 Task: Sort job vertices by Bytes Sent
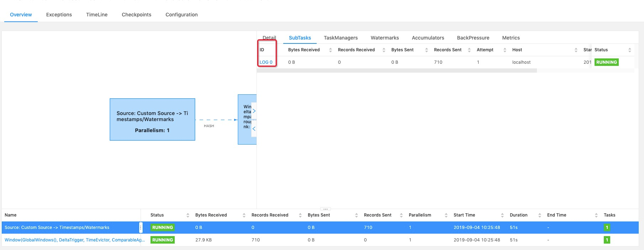[x=357, y=215]
